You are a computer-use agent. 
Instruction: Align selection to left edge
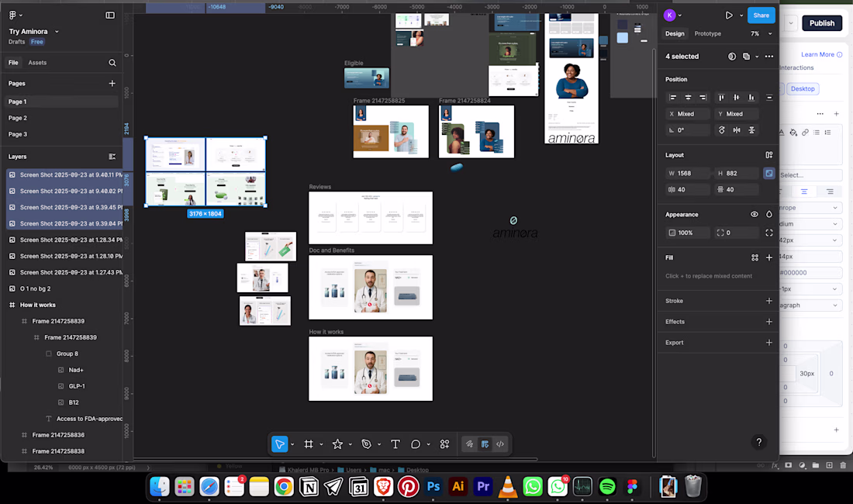(673, 98)
